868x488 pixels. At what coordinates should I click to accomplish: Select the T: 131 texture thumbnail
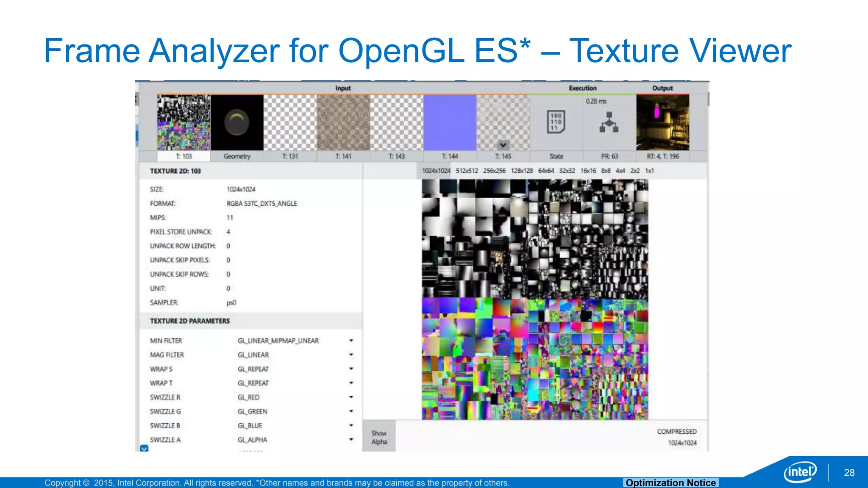pyautogui.click(x=290, y=122)
